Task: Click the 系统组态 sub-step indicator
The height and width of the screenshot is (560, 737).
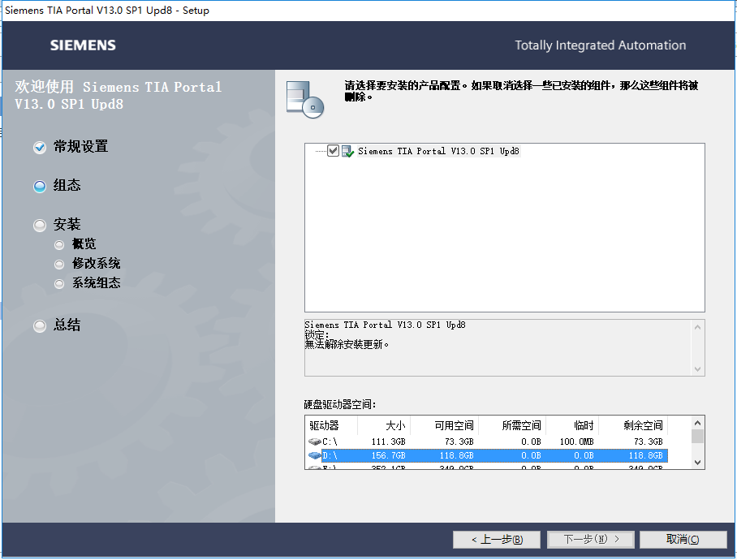Action: [x=59, y=284]
